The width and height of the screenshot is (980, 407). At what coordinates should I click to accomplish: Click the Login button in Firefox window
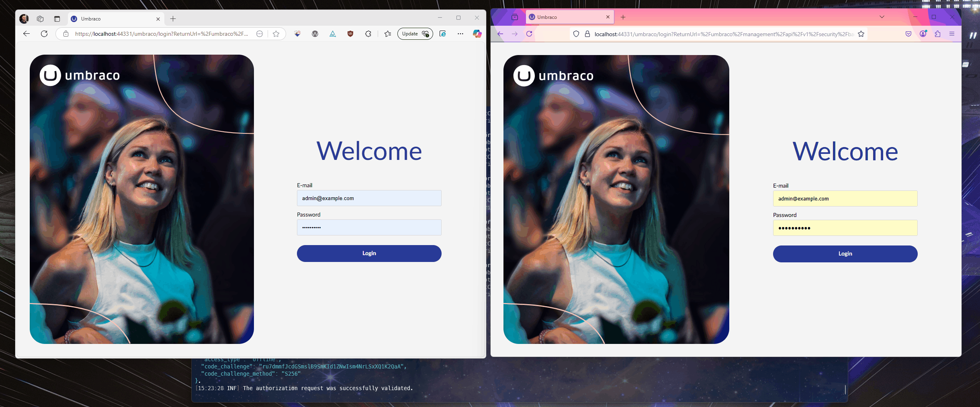coord(845,254)
